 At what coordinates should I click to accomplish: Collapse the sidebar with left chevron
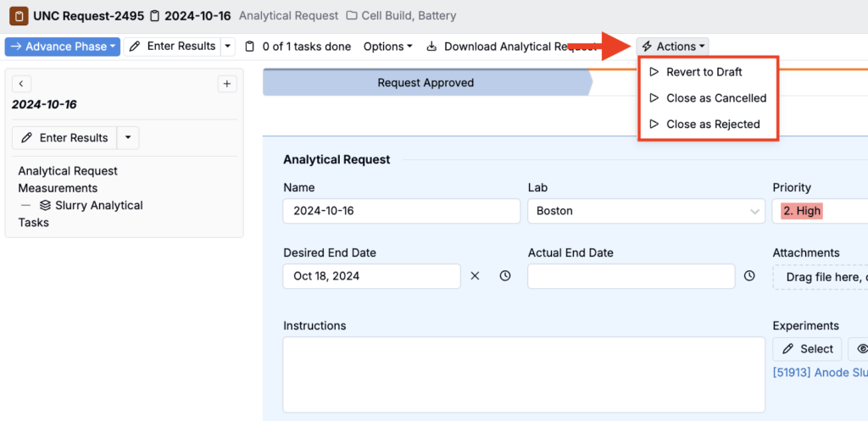[21, 83]
